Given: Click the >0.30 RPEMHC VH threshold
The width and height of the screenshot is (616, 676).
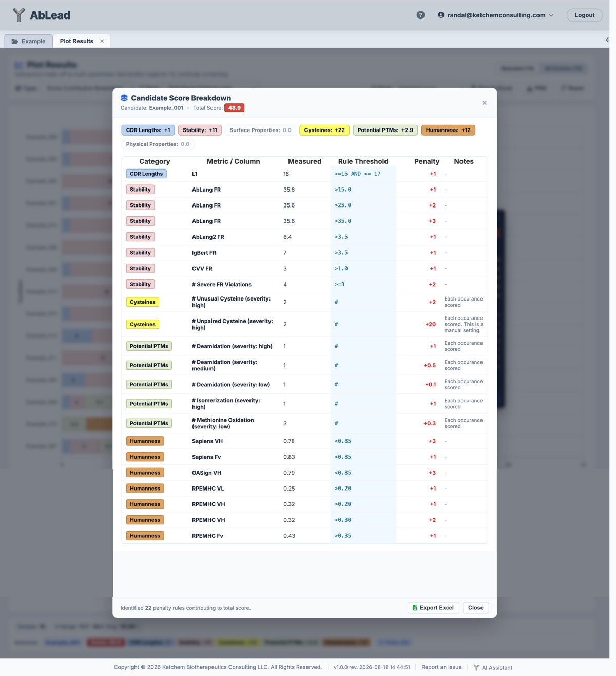Looking at the screenshot, I should coord(342,520).
